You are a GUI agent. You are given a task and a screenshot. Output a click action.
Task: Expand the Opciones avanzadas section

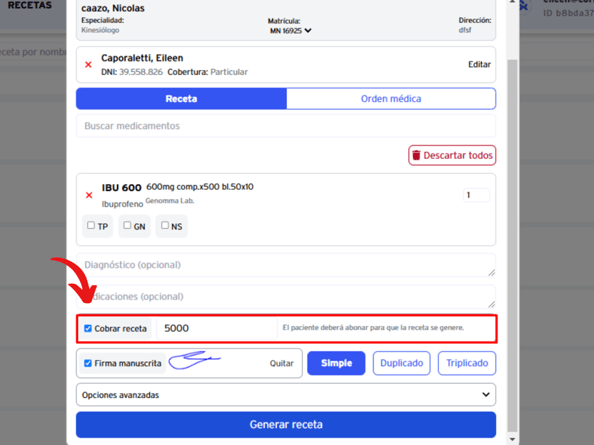(286, 395)
